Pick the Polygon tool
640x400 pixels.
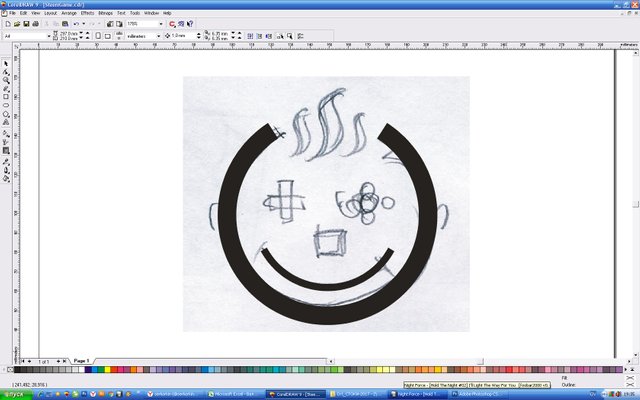click(6, 114)
